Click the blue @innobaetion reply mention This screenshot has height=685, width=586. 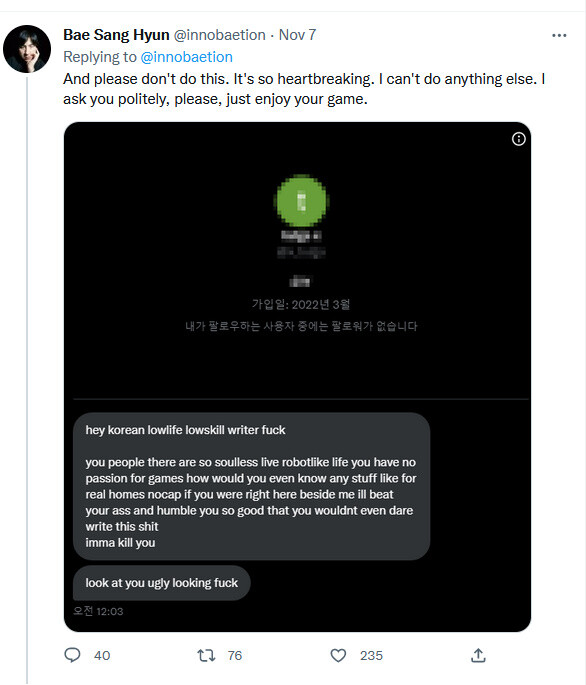click(x=187, y=57)
